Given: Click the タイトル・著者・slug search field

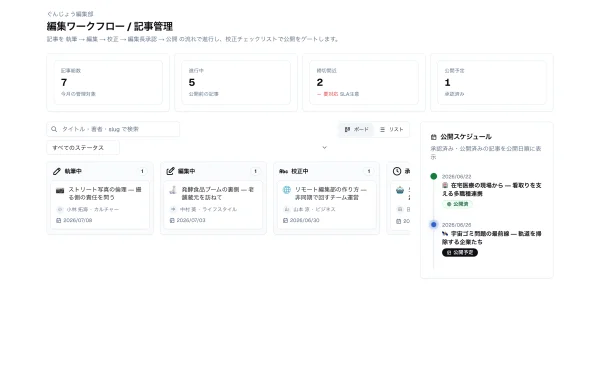Looking at the screenshot, I should pos(113,129).
